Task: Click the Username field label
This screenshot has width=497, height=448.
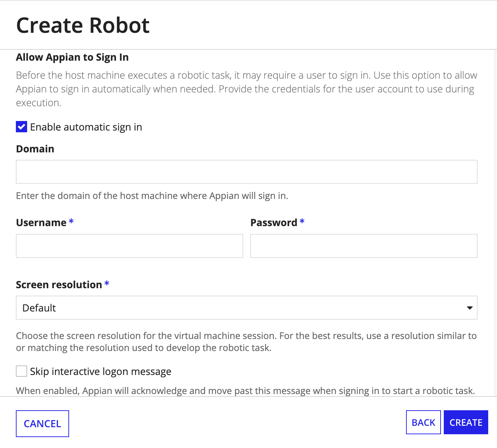Action: [41, 223]
